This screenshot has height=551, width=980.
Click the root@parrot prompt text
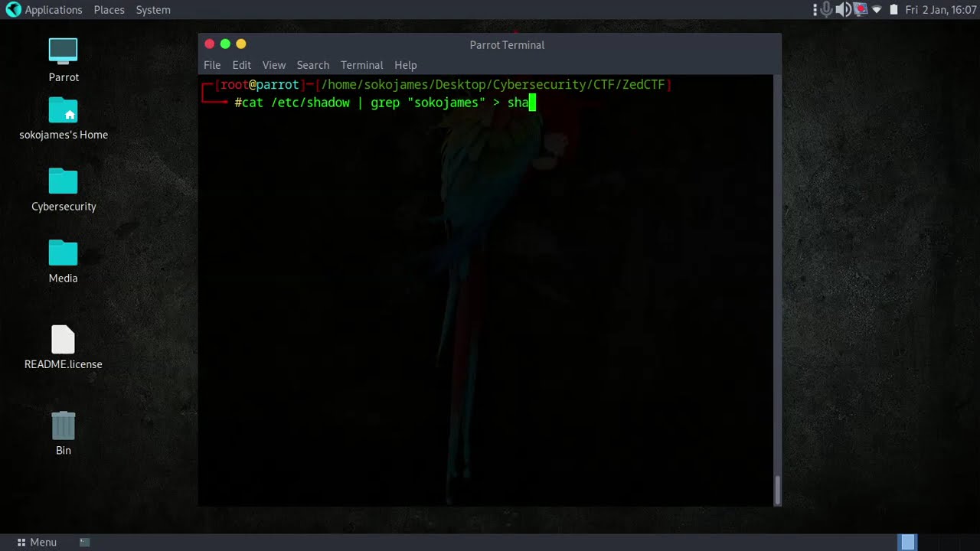coord(260,85)
